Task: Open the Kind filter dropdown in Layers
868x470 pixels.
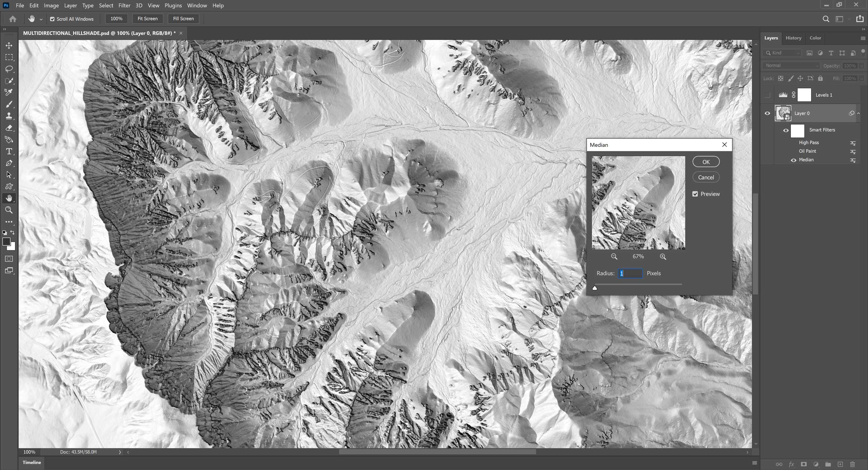Action: (782, 53)
